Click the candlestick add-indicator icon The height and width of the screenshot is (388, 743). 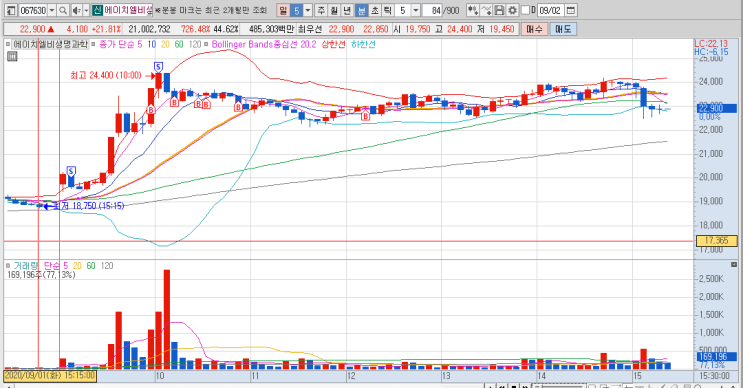pyautogui.click(x=472, y=10)
